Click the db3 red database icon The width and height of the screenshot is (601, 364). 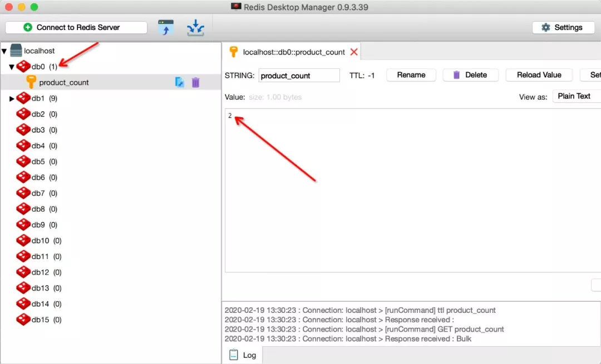tap(23, 129)
